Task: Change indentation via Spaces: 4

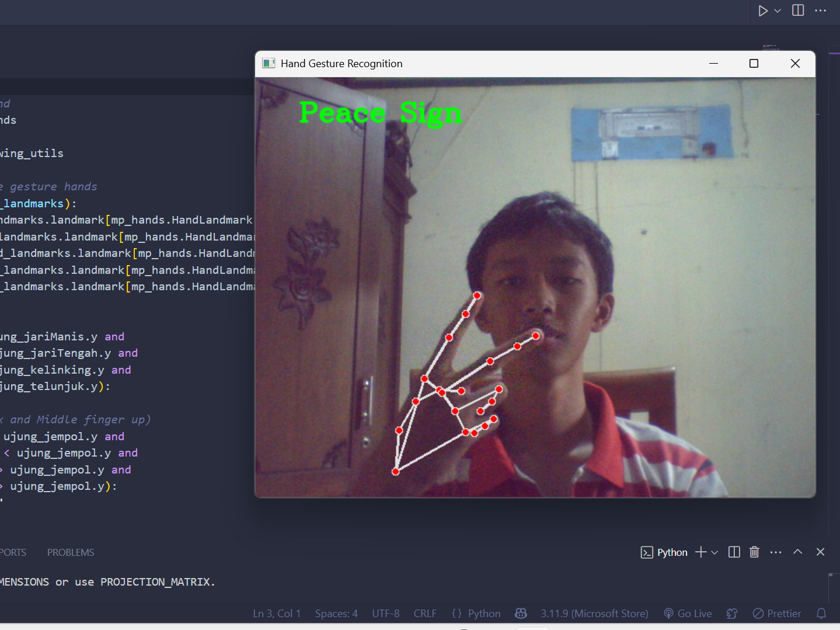Action: pyautogui.click(x=336, y=614)
